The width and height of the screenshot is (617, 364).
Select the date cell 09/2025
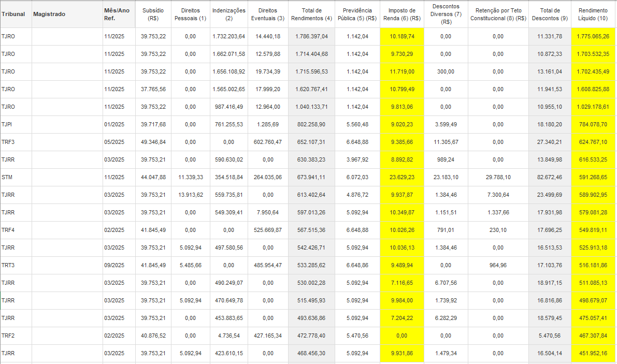[119, 265]
